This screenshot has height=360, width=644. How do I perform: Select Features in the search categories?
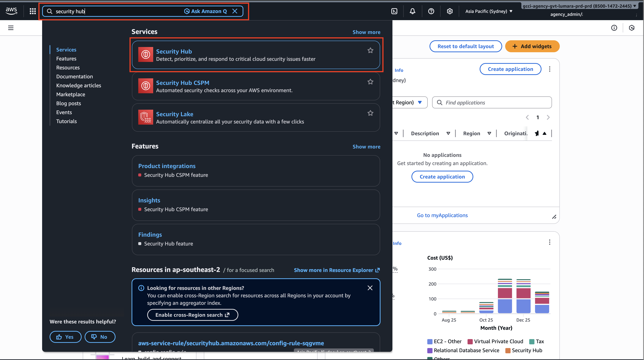point(66,59)
